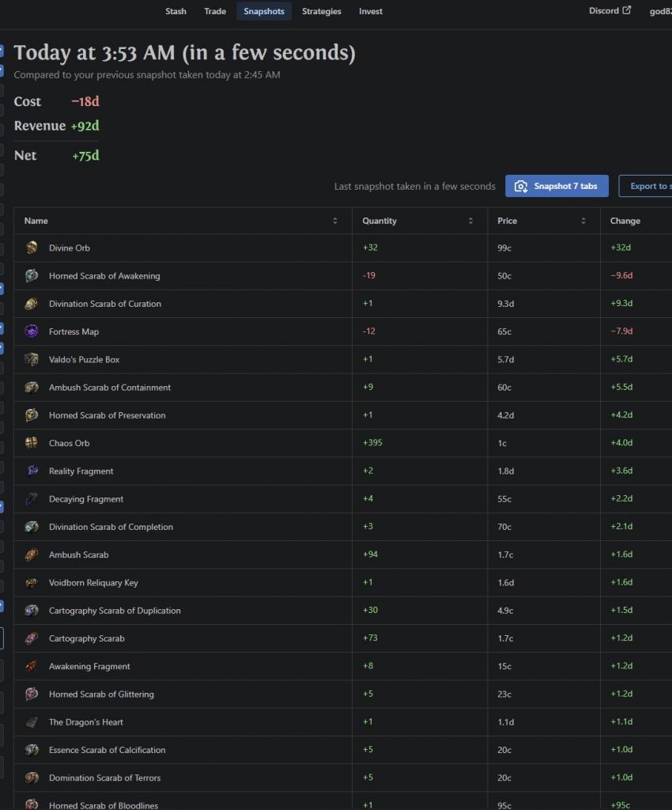Click the Export button
The height and width of the screenshot is (810, 672).
click(648, 186)
